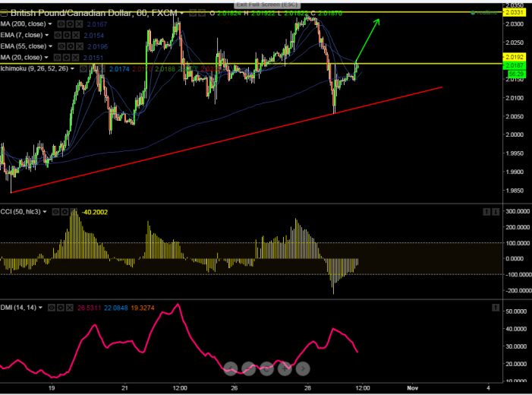The width and height of the screenshot is (532, 395).
Task: Open settings for EMA (7, close) indicator
Action: (67, 35)
